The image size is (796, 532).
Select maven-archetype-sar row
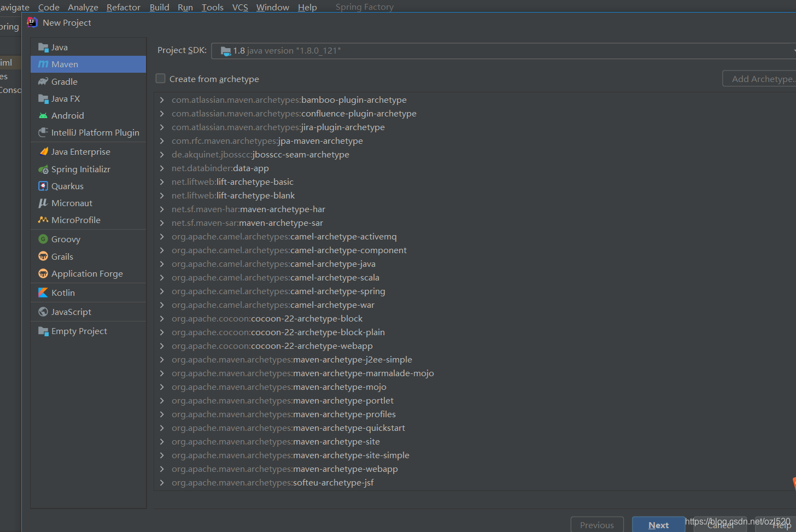point(475,223)
